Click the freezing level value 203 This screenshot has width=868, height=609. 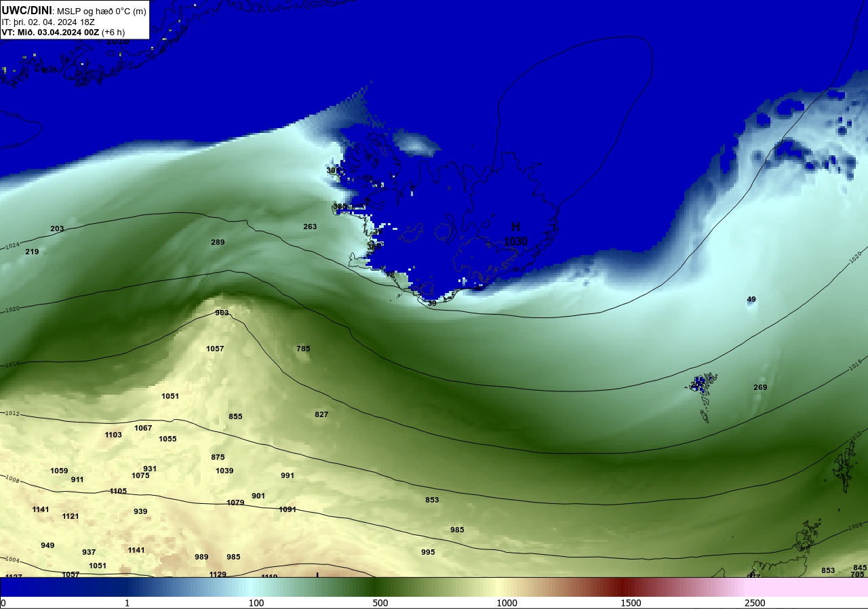pyautogui.click(x=57, y=229)
